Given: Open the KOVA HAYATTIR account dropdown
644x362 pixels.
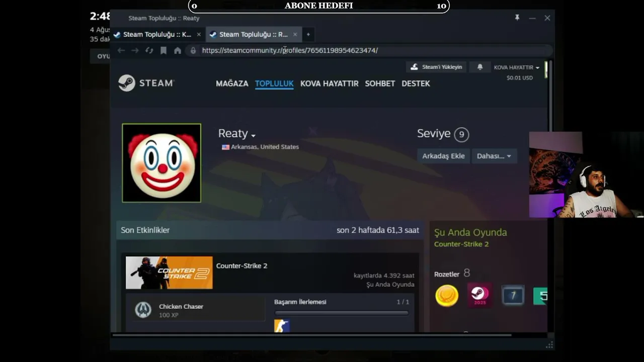Looking at the screenshot, I should [517, 67].
